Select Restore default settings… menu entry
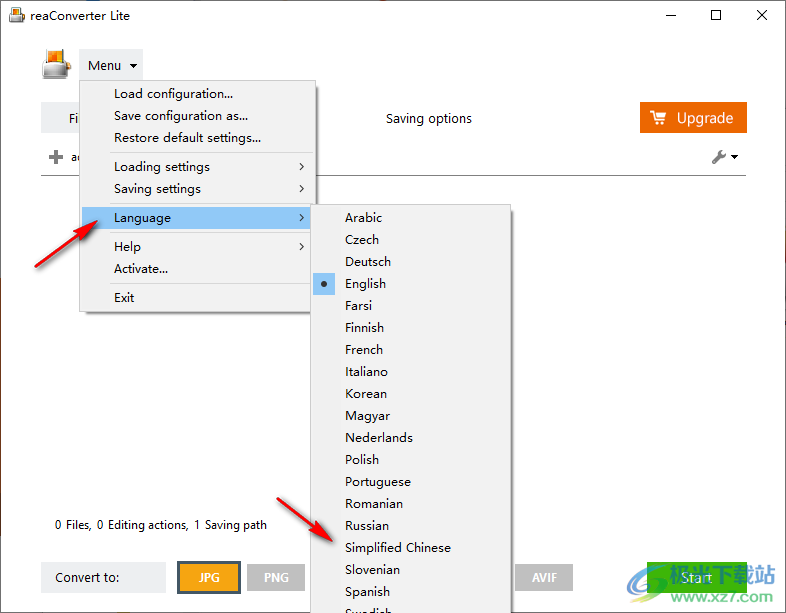 198,138
